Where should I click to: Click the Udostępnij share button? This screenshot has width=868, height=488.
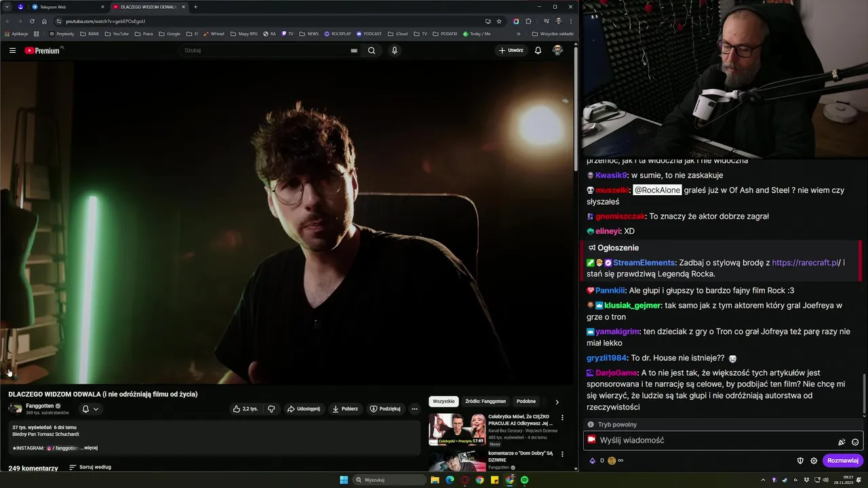coord(303,409)
